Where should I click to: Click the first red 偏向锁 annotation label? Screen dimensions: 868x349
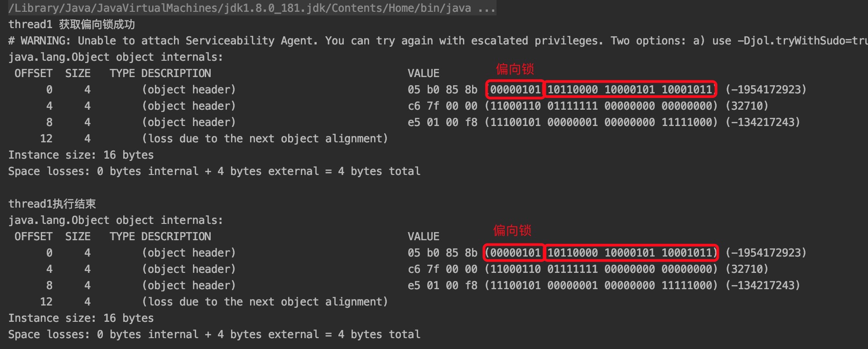click(x=515, y=69)
